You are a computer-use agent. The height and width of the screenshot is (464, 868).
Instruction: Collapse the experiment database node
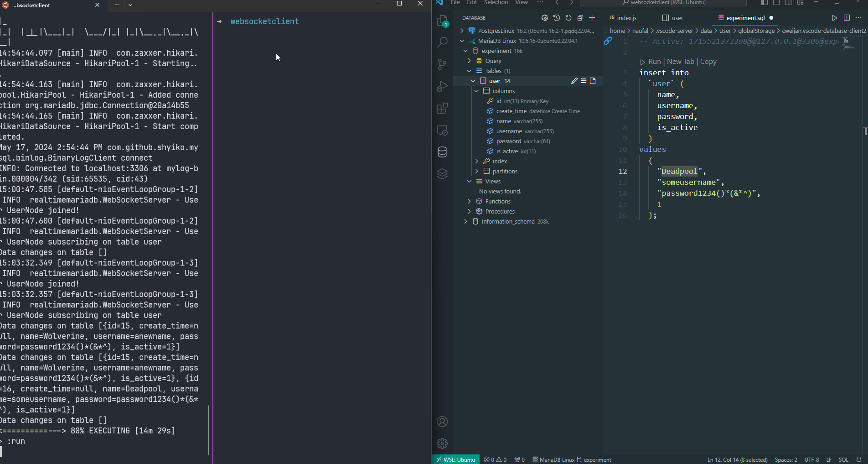(465, 51)
